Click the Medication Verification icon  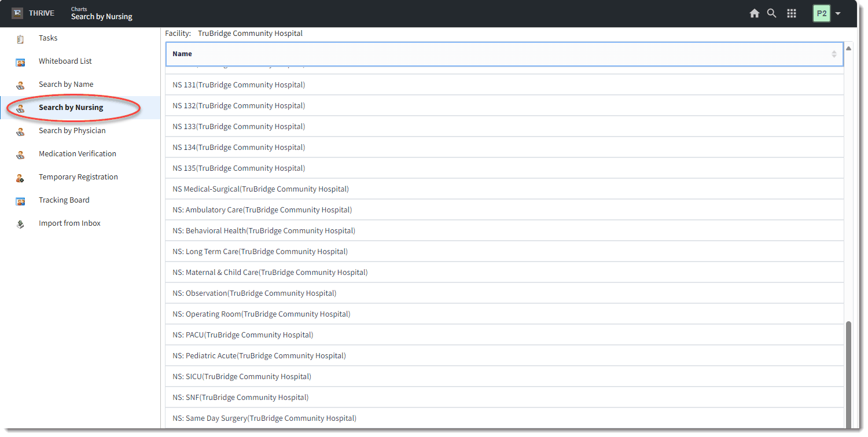(x=20, y=155)
